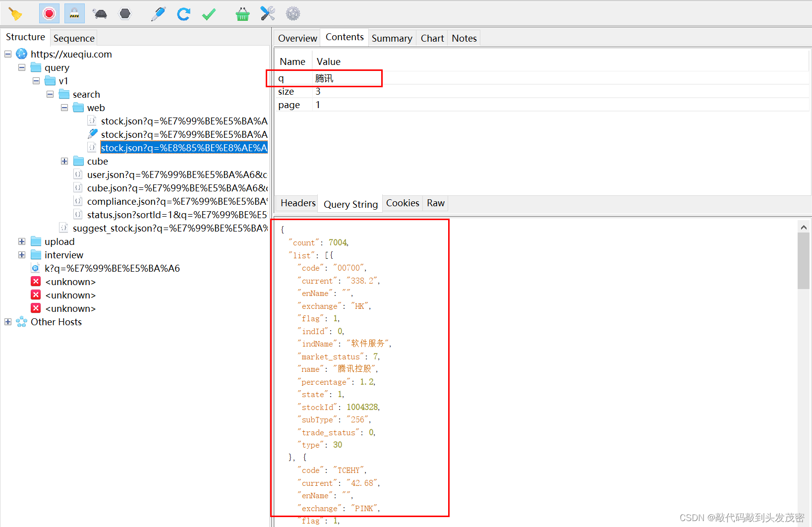
Task: Select the pen-marked stock.json request
Action: click(184, 134)
